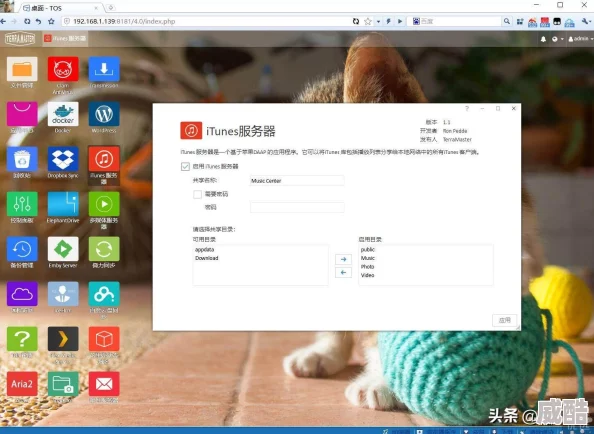This screenshot has height=434, width=594.
Task: Select Photo in enabled directories
Action: coord(367,267)
